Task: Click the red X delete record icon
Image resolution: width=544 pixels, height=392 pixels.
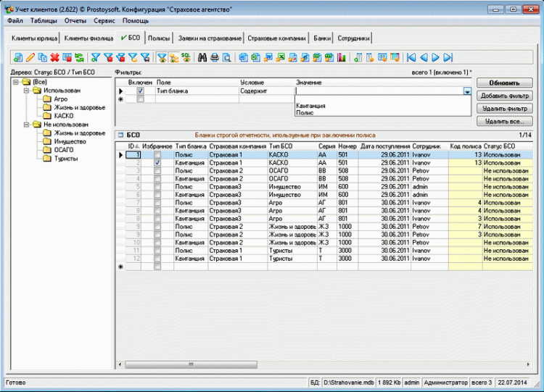Action: point(55,57)
